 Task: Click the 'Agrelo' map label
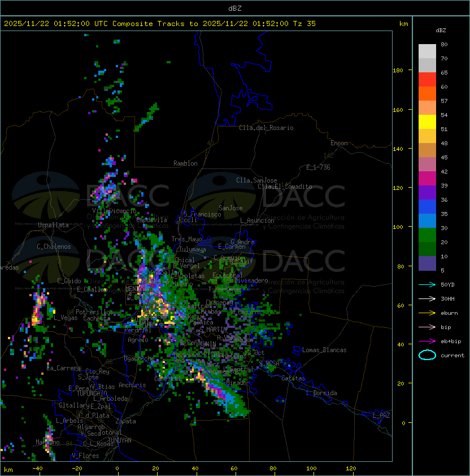point(138,340)
